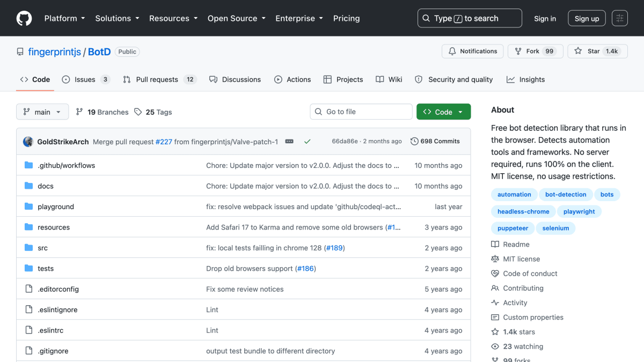Expand the Open Source menu
This screenshot has height=362, width=644.
237,18
